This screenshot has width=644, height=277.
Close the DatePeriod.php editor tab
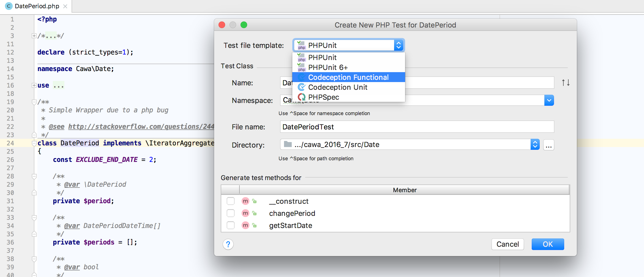point(65,6)
